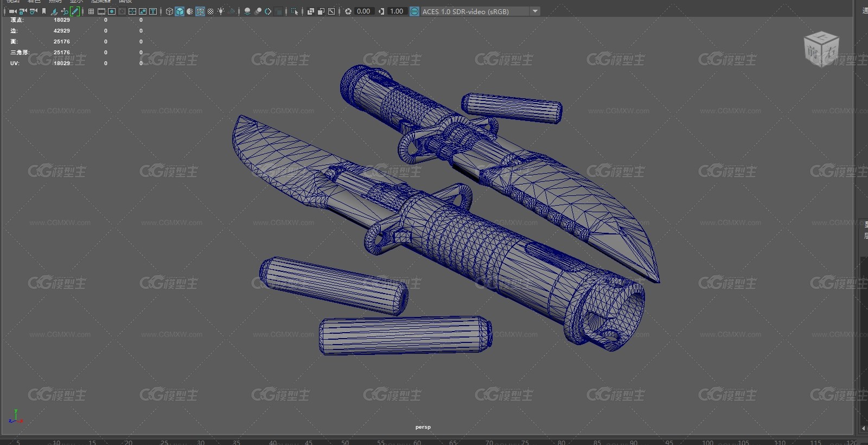Click the dimmed Gate Mask icon

point(122,11)
